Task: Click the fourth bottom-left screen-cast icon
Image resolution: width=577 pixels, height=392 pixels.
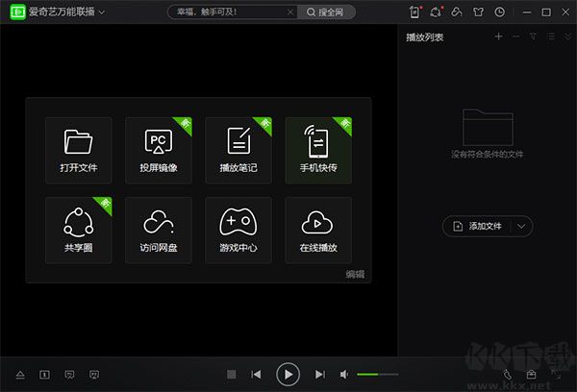Action: pyautogui.click(x=94, y=375)
